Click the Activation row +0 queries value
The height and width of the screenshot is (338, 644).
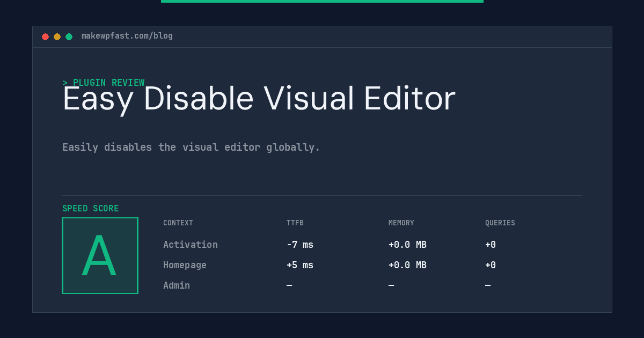[491, 245]
